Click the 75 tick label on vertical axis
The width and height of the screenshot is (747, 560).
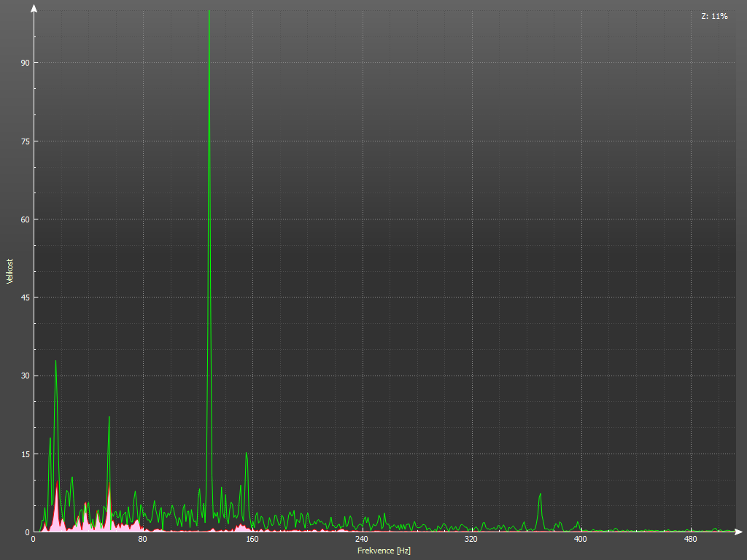point(25,141)
